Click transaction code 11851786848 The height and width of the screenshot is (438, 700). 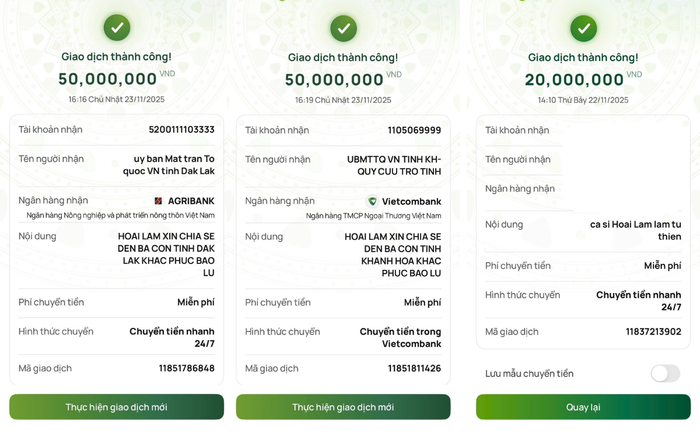[186, 368]
